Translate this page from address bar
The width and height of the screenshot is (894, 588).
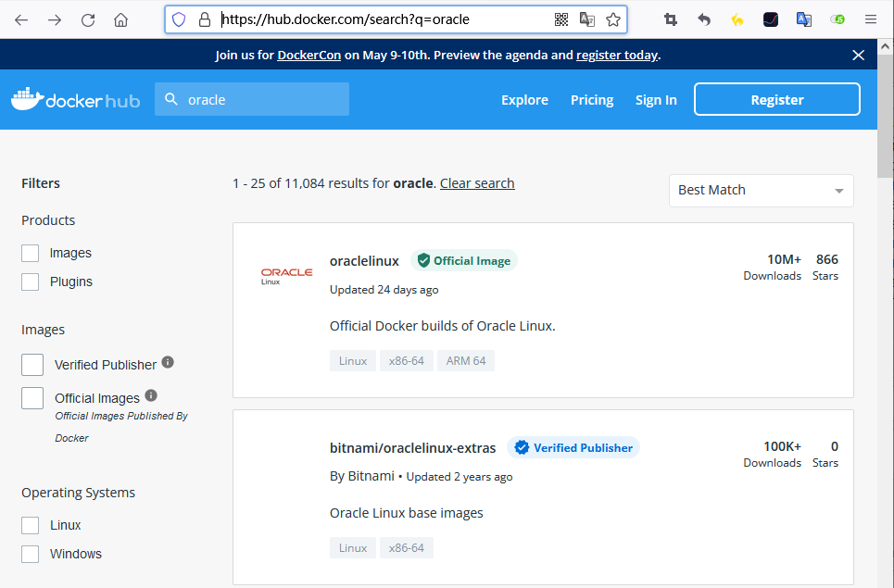587,20
